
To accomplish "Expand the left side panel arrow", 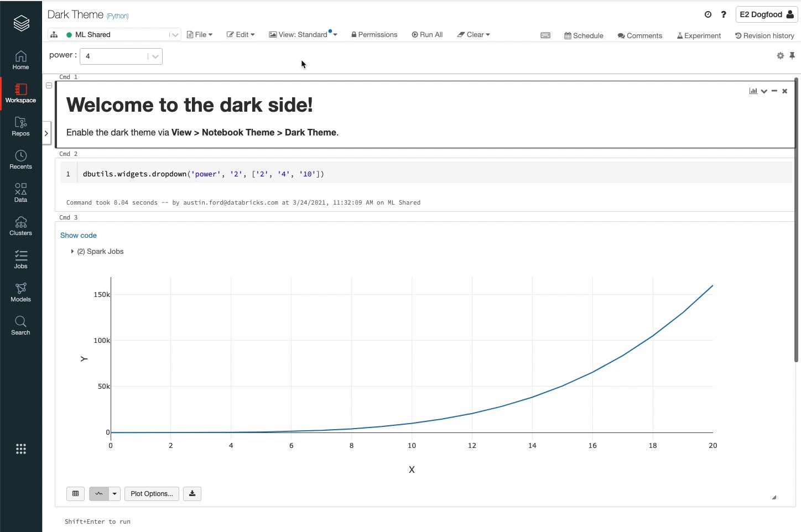I will pos(46,133).
